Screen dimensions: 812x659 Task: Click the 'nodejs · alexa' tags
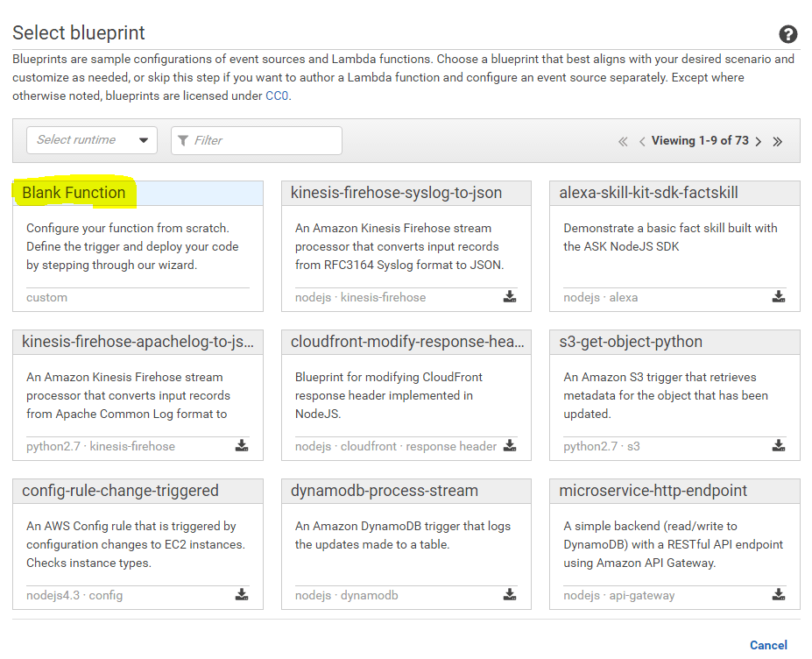pyautogui.click(x=601, y=297)
